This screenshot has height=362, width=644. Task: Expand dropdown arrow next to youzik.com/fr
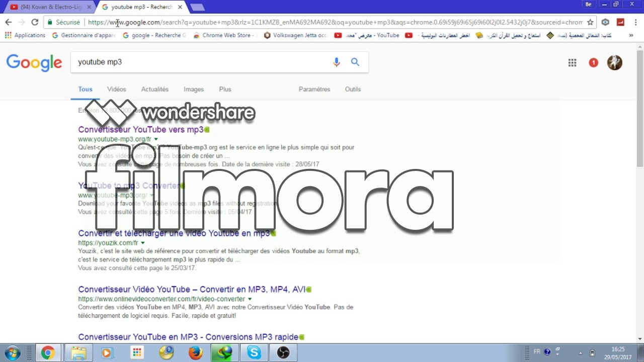(143, 243)
